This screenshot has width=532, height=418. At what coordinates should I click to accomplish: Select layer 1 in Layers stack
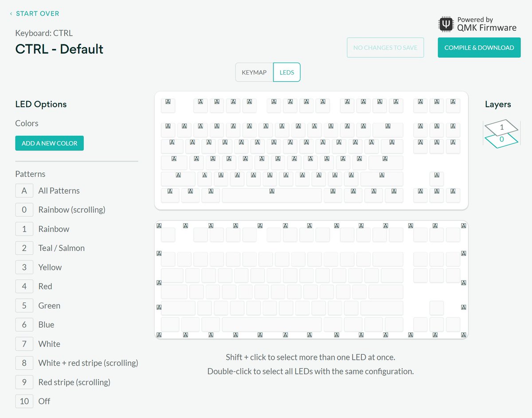(501, 127)
